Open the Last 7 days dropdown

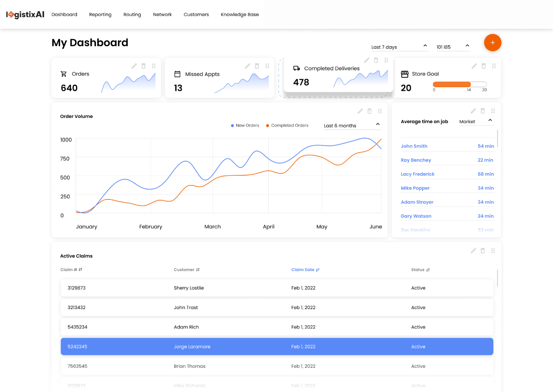(x=399, y=47)
